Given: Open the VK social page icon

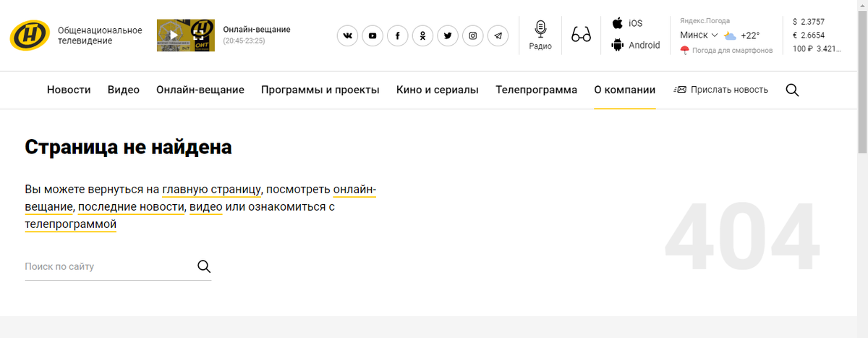Looking at the screenshot, I should pos(348,35).
